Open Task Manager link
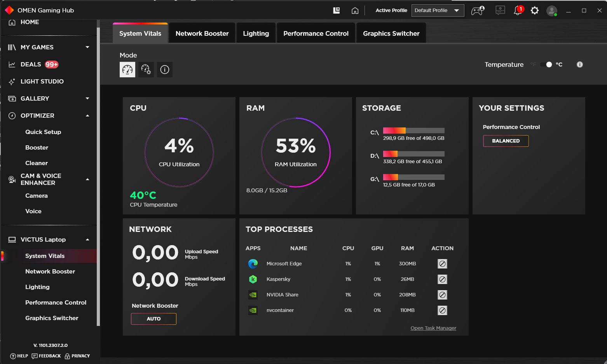Viewport: 607px width, 364px height. click(x=433, y=328)
